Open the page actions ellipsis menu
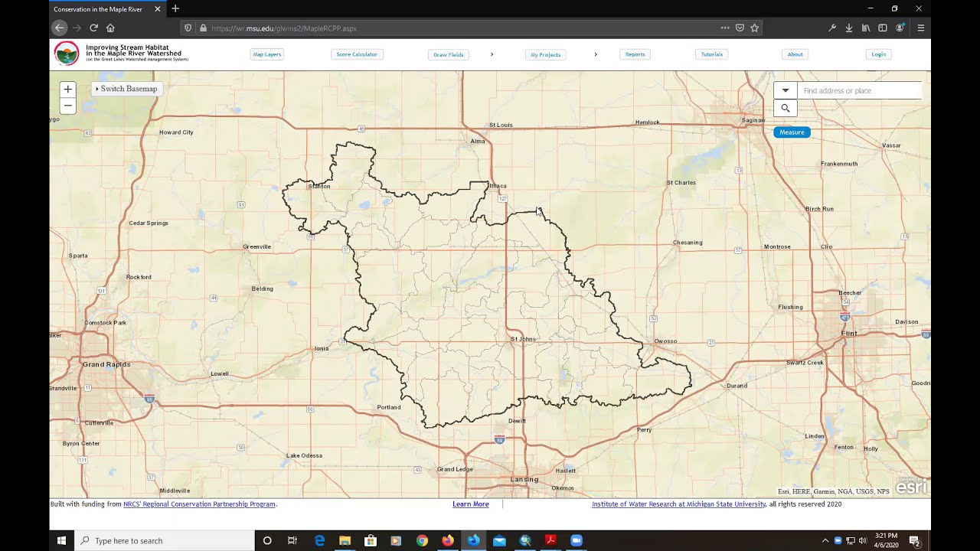This screenshot has height=551, width=980. click(725, 28)
